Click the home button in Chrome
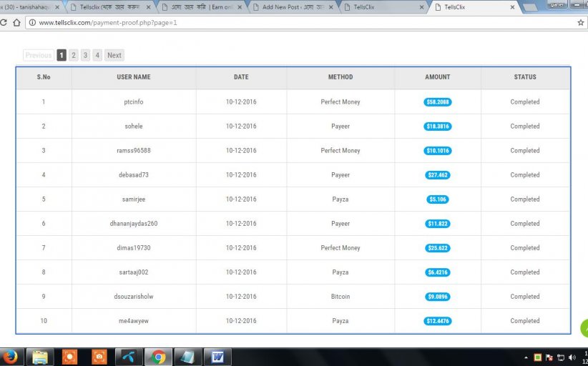The height and width of the screenshot is (366, 588). pyautogui.click(x=16, y=23)
